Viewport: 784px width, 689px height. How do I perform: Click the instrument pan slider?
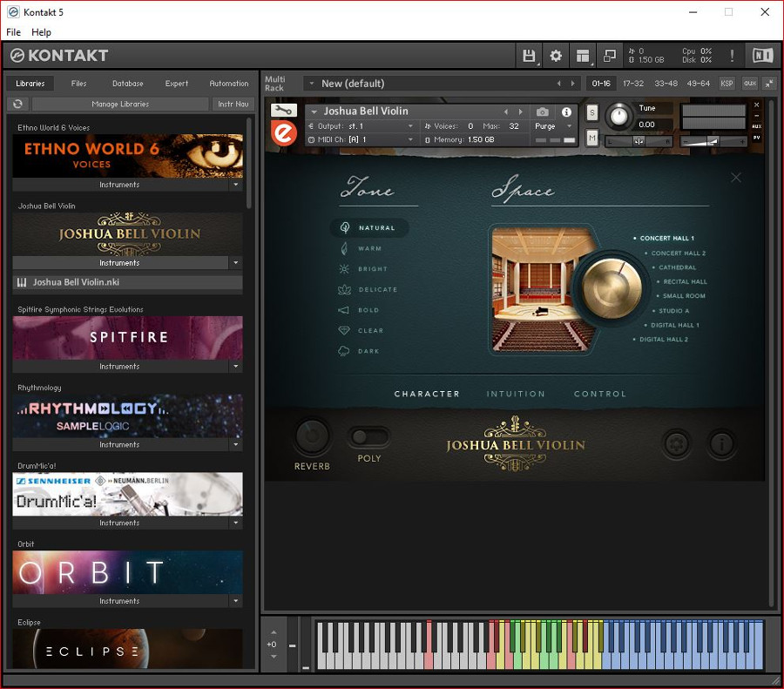click(x=639, y=141)
